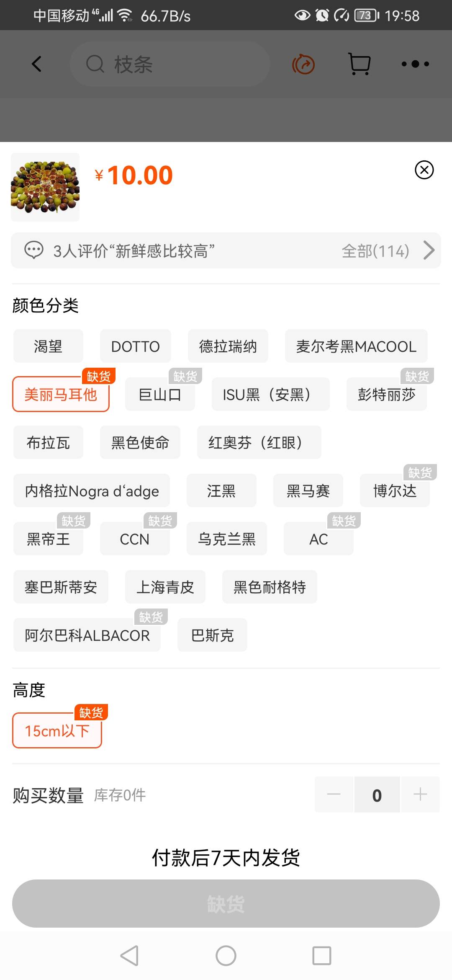
Task: Select the 15cm以下 height option
Action: click(x=57, y=731)
